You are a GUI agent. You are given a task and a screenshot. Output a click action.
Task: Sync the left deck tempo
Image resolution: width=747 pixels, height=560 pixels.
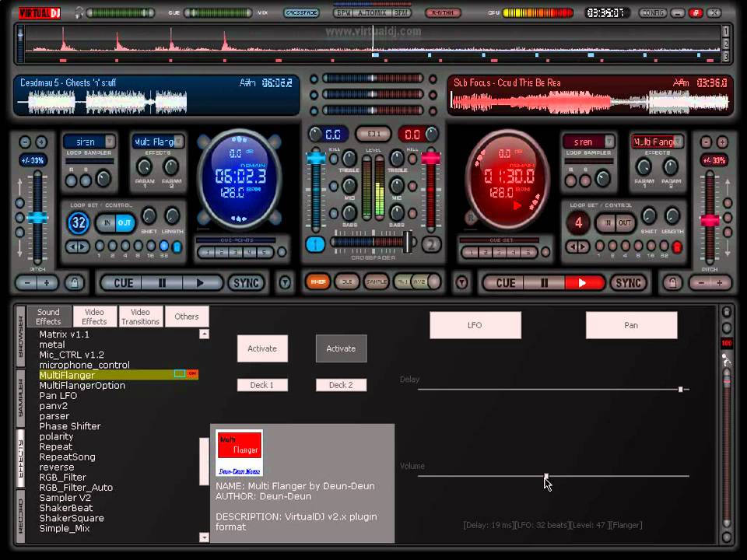[246, 283]
